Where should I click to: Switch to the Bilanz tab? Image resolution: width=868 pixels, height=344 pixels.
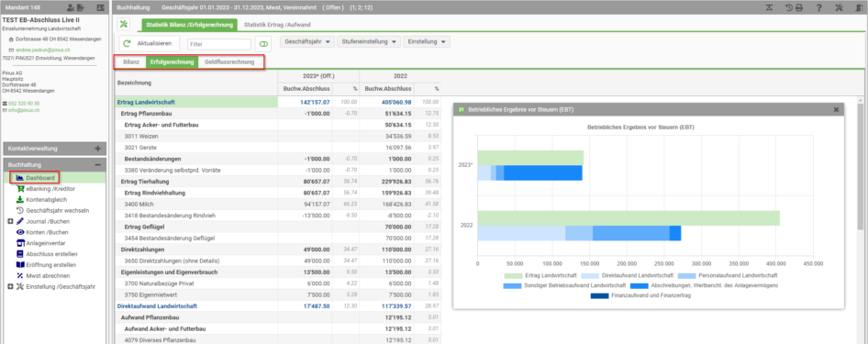click(131, 62)
